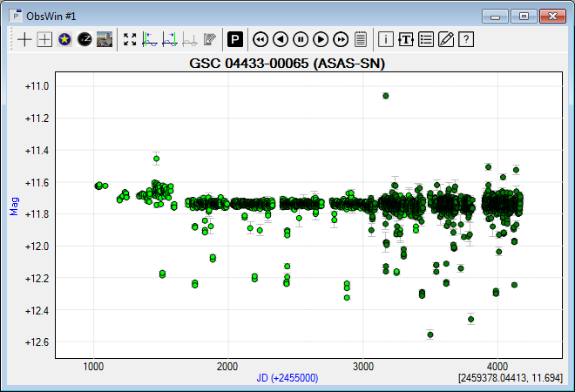
Task: Select the plain crosshair cursor tool
Action: click(x=24, y=39)
